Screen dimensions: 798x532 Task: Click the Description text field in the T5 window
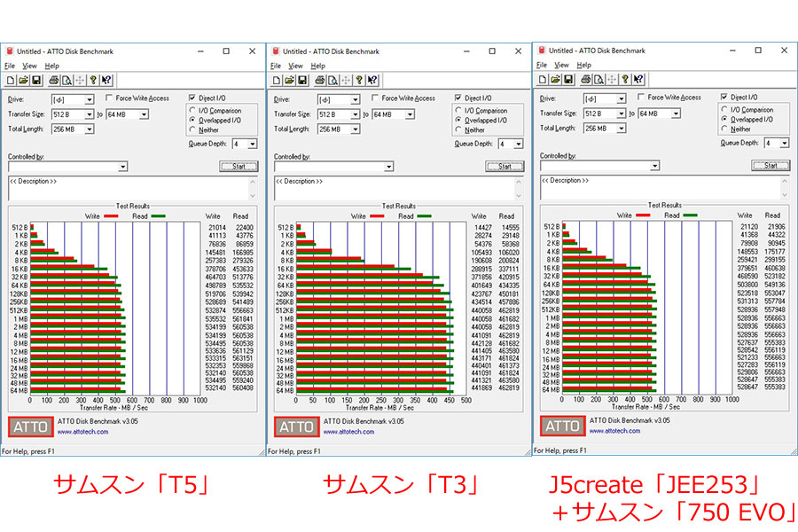[x=132, y=188]
